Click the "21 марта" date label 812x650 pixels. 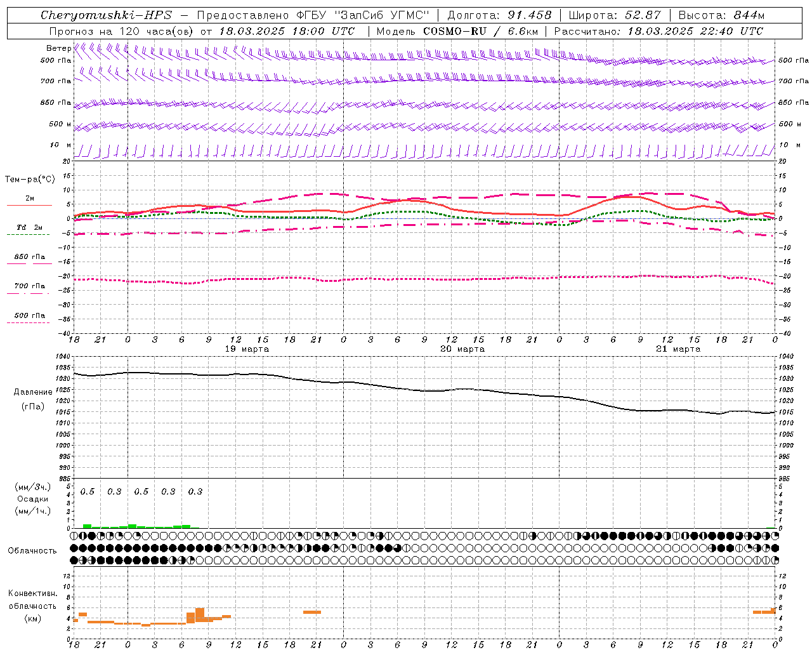point(678,349)
